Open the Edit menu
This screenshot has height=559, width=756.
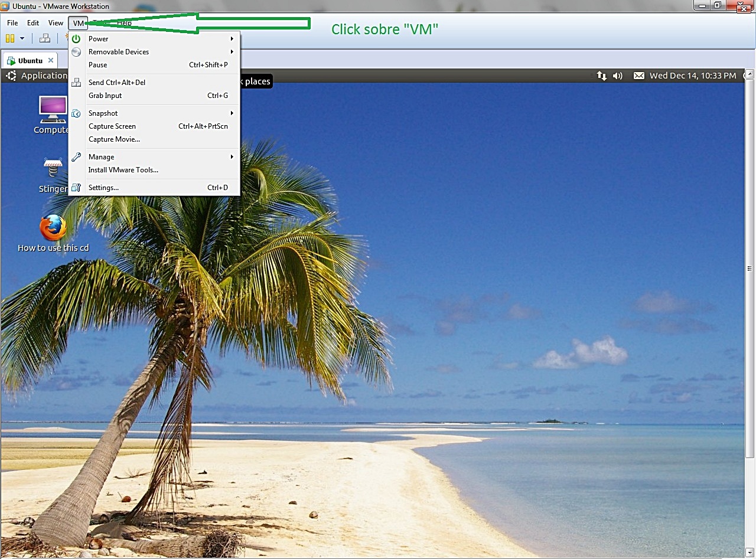(32, 22)
